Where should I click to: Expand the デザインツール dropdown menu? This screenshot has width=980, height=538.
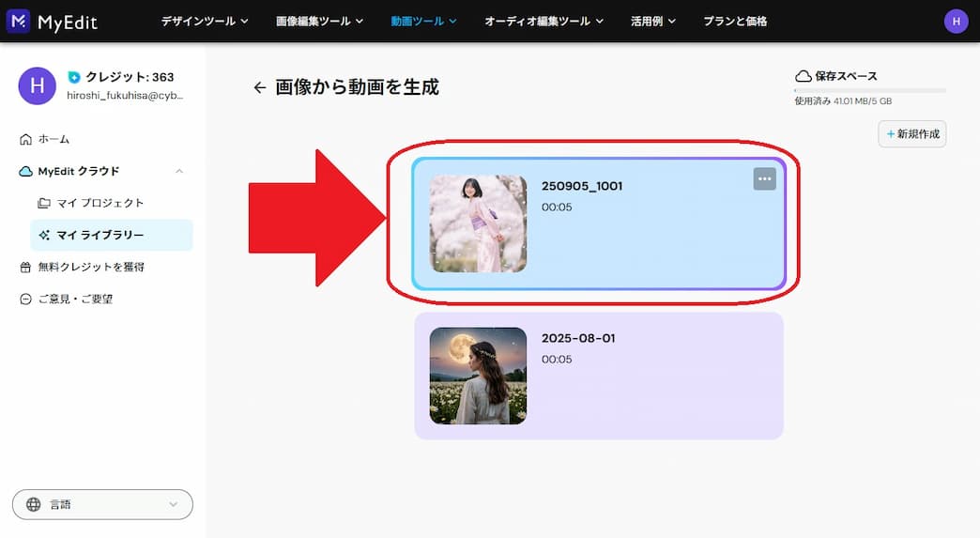204,21
